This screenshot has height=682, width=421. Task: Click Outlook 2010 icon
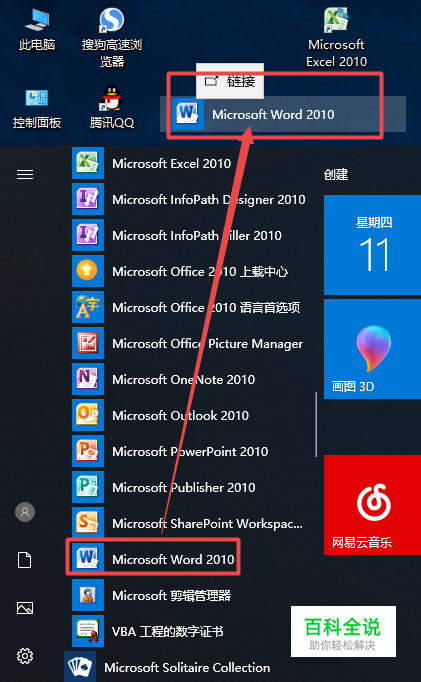coord(88,415)
